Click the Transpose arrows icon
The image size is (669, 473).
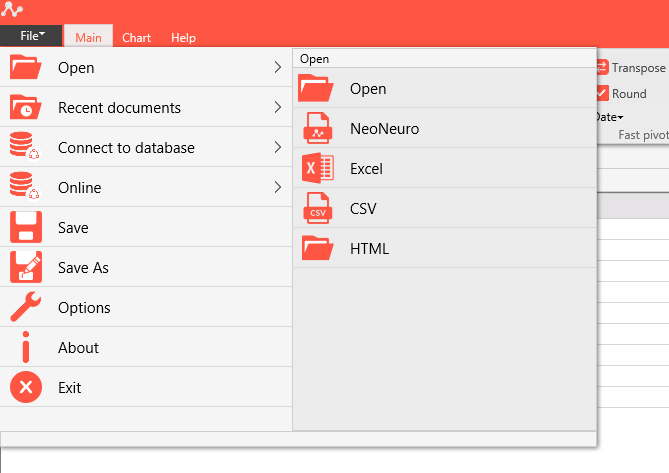(602, 67)
